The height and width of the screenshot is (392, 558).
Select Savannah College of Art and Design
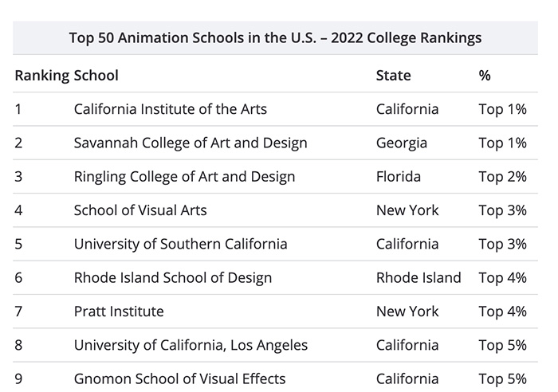190,143
